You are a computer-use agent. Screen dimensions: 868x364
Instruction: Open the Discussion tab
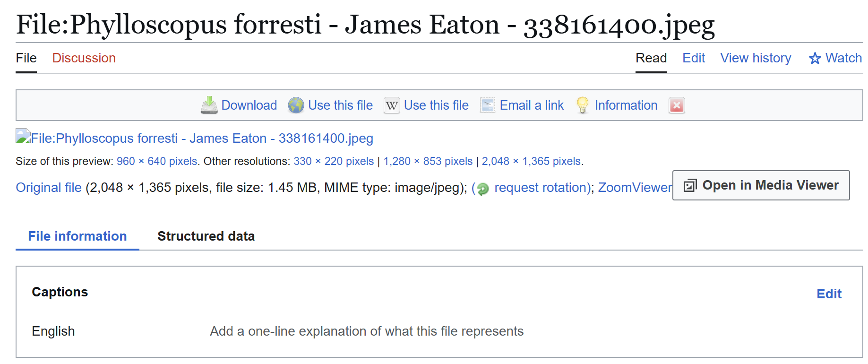[84, 58]
